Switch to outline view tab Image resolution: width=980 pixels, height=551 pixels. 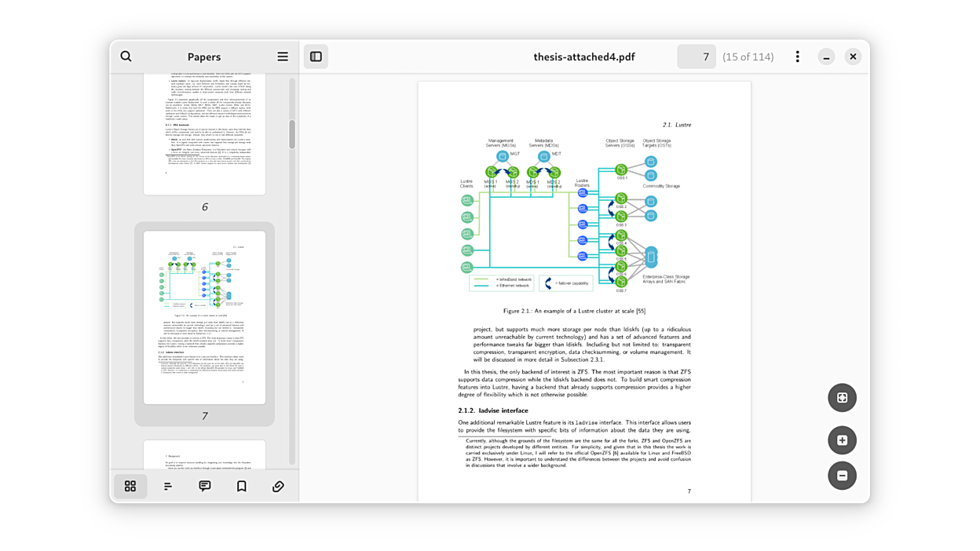pos(167,487)
